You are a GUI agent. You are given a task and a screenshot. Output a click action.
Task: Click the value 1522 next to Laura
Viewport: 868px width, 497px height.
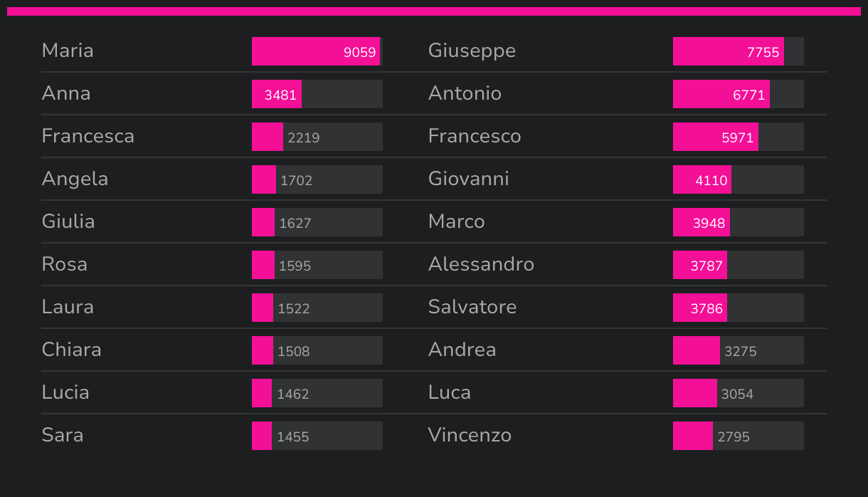(294, 308)
